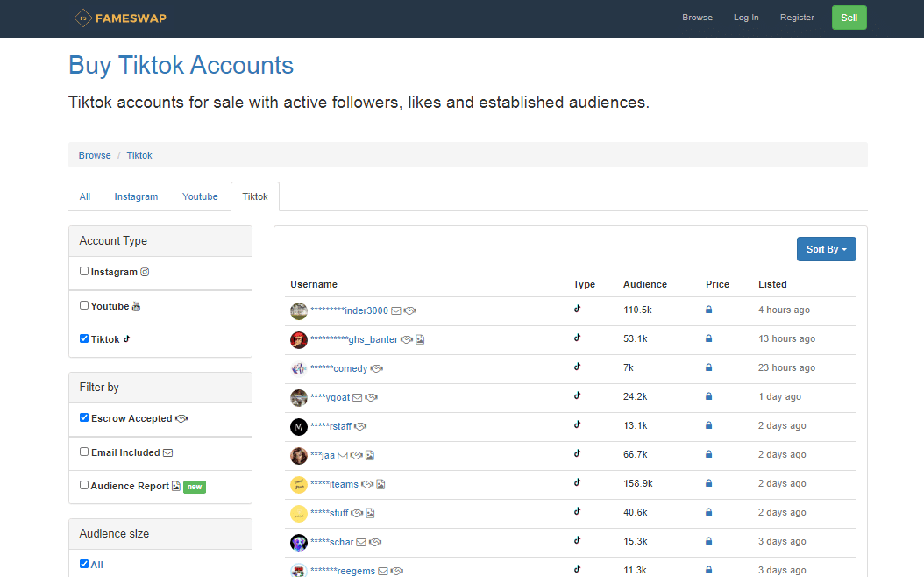Click avatar of inder3000 account

click(299, 310)
